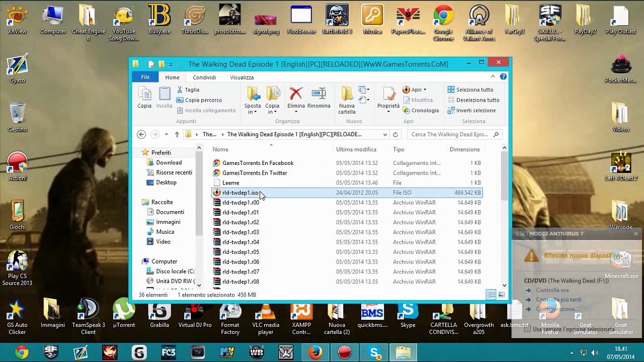The image size is (644, 362).
Task: Select GamesTorrents En Facebook shortcut
Action: (x=346, y=163)
